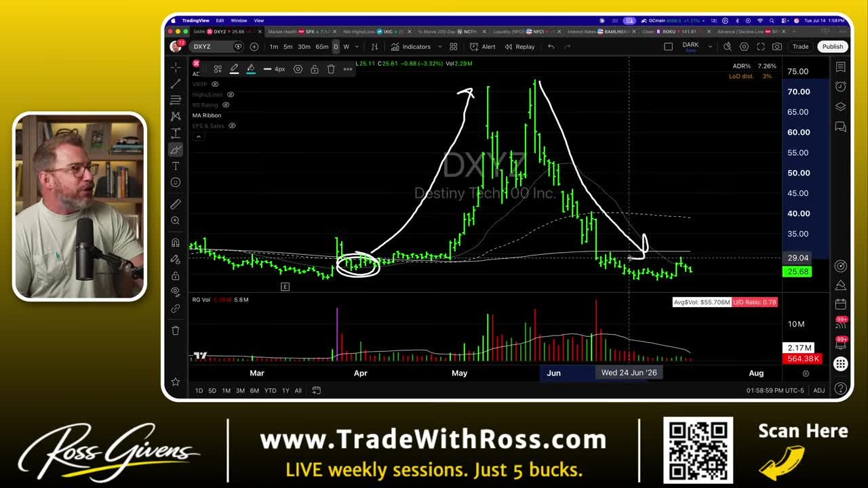Undo the last chart action
The width and height of the screenshot is (868, 488).
pyautogui.click(x=551, y=47)
